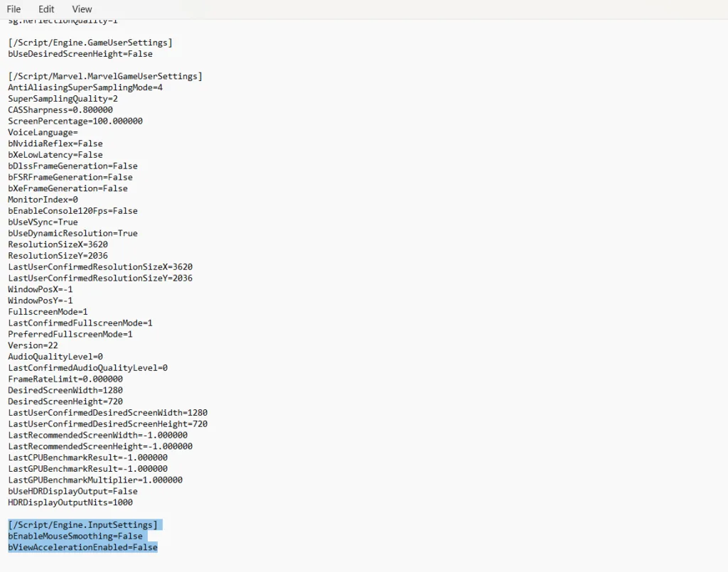Image resolution: width=728 pixels, height=572 pixels.
Task: Click the PreferredFullscreenMode=1 line
Action: point(70,334)
